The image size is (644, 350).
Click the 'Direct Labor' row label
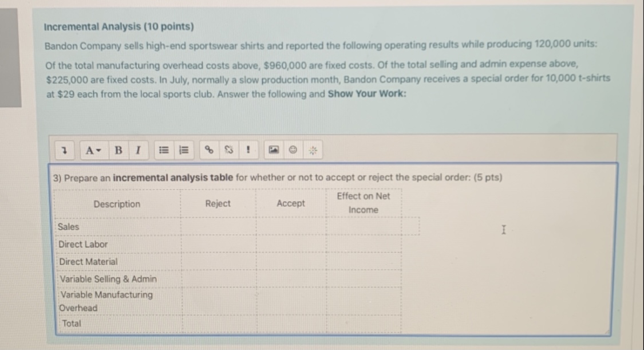point(83,245)
